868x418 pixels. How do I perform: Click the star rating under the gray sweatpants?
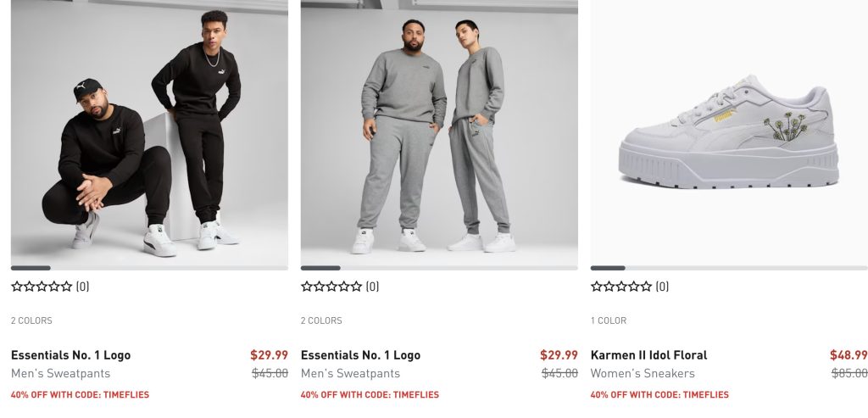(x=331, y=287)
